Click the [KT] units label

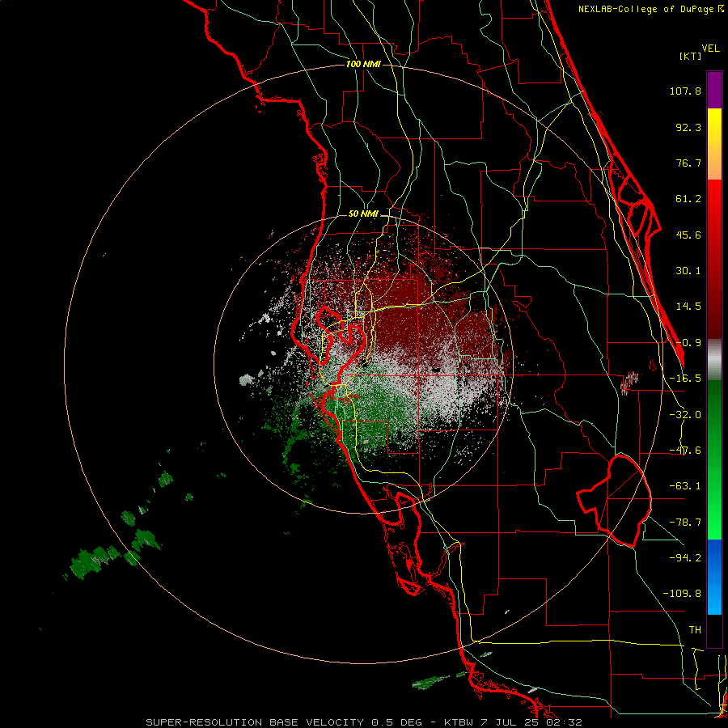pos(690,57)
